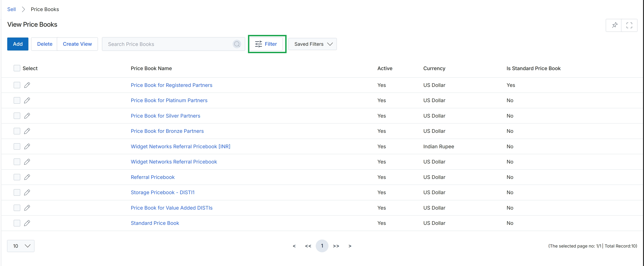This screenshot has width=644, height=266.
Task: Open Standard Price Book link
Action: (x=155, y=223)
